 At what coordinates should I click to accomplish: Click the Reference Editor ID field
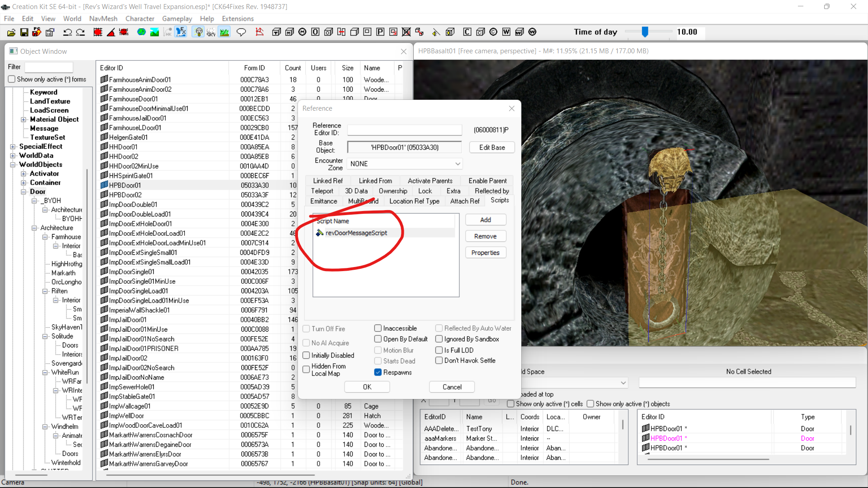click(x=405, y=130)
